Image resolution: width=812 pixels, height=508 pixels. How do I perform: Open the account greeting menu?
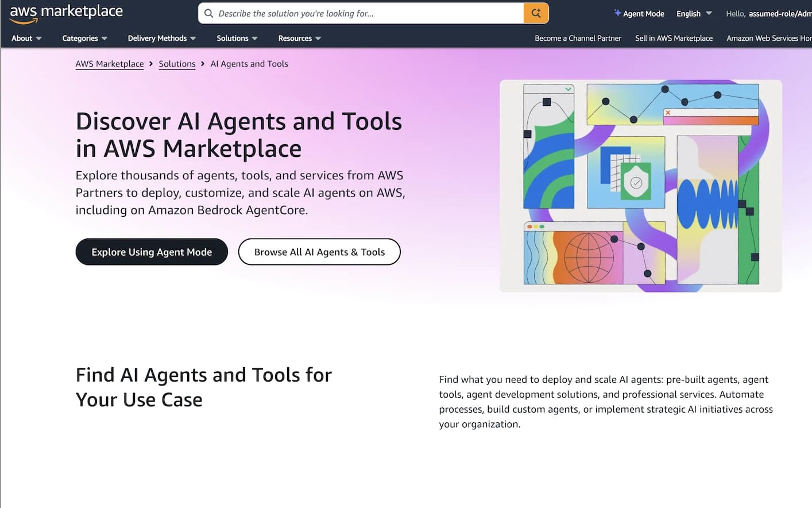768,14
